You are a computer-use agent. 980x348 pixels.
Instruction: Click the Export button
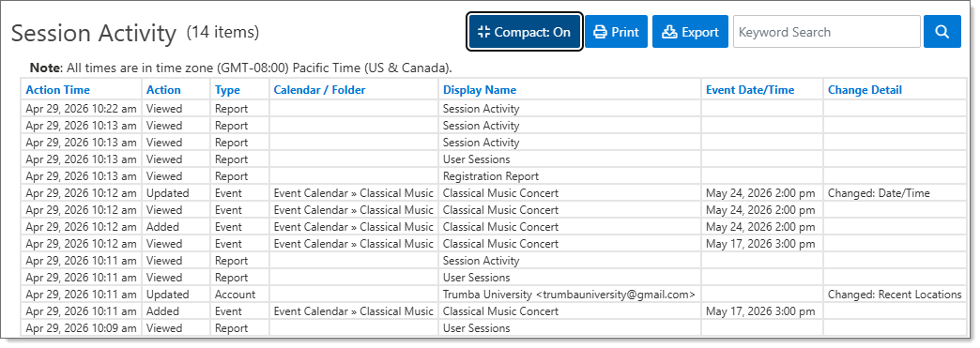[x=690, y=32]
